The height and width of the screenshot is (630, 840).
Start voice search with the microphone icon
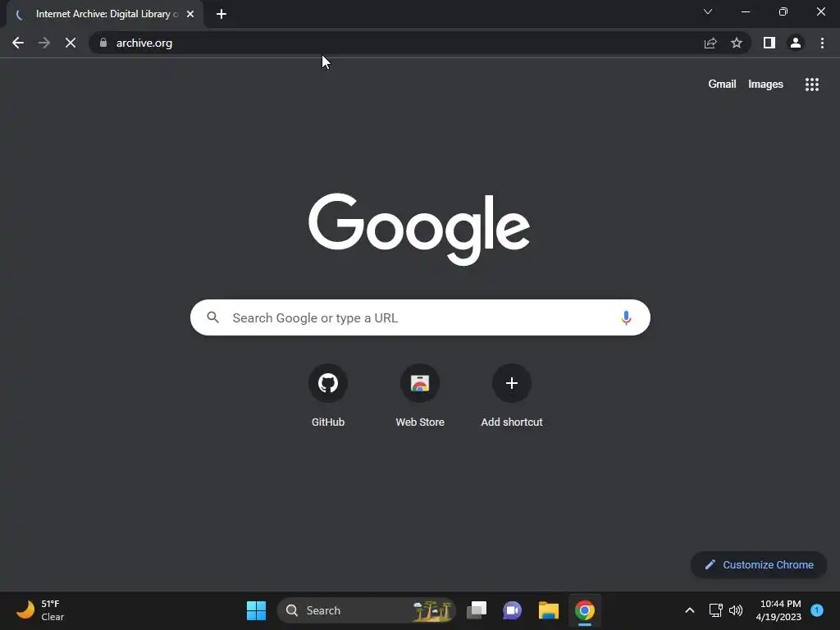point(626,317)
